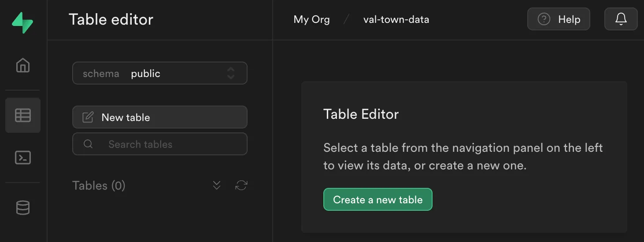Open the schema public dropdown
The width and height of the screenshot is (644, 242).
(x=159, y=73)
